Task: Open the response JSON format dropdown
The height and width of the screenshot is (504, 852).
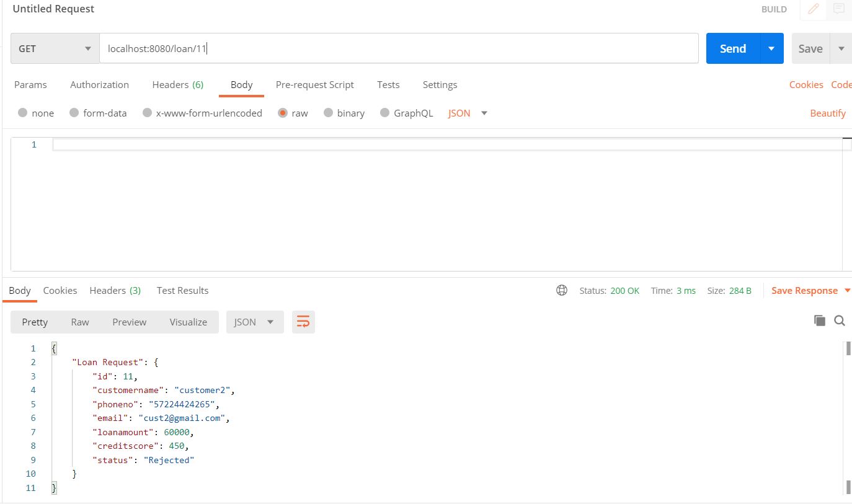Action: coord(255,322)
